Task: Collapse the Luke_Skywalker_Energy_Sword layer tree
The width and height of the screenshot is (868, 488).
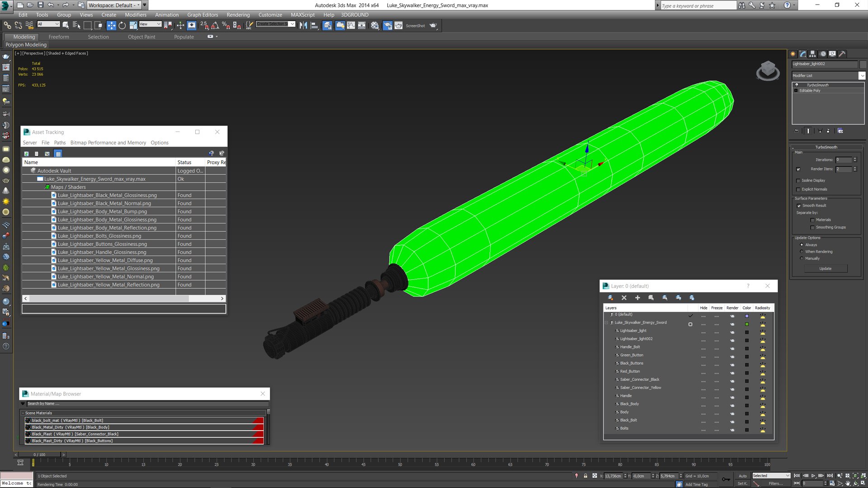Action: coord(606,323)
